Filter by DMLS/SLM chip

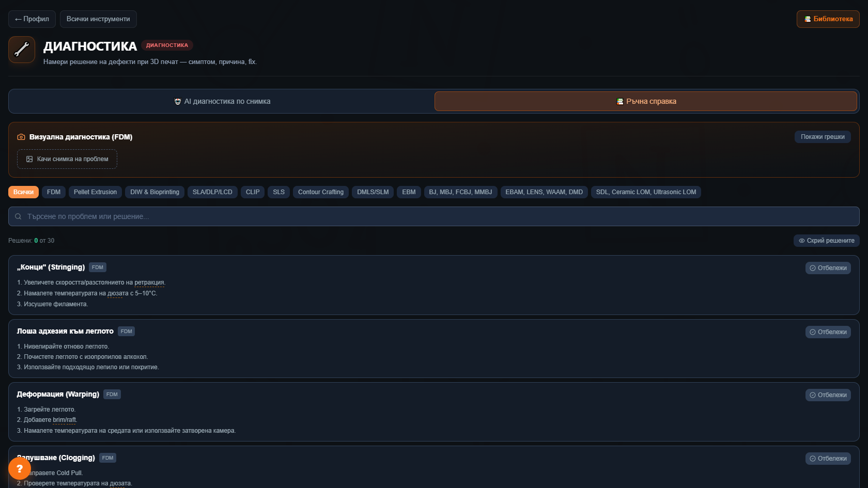click(x=373, y=192)
